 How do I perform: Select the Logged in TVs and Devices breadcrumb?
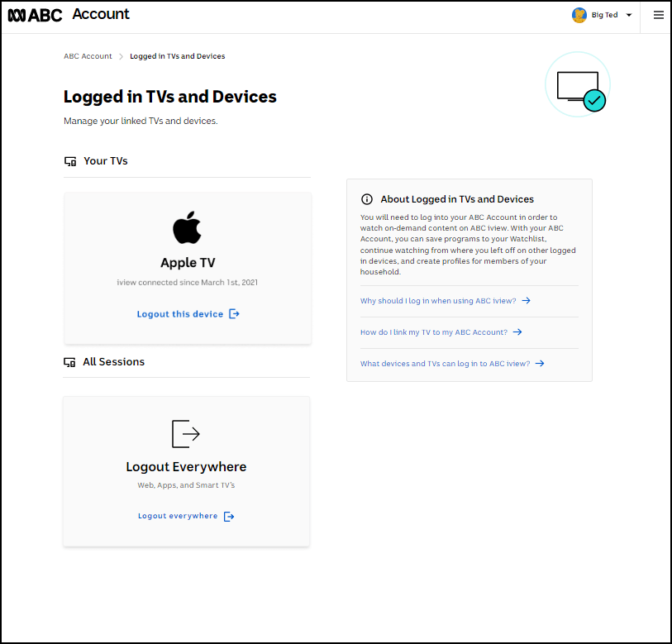point(176,56)
